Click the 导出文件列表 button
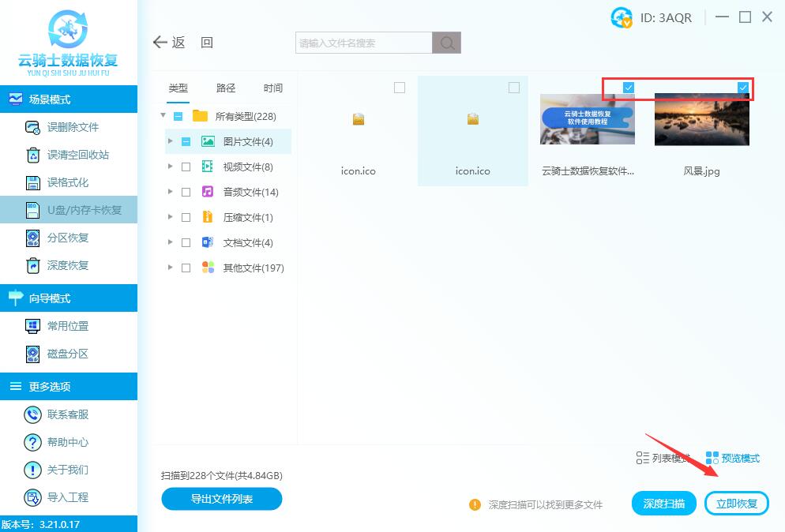The image size is (785, 532). pos(222,499)
